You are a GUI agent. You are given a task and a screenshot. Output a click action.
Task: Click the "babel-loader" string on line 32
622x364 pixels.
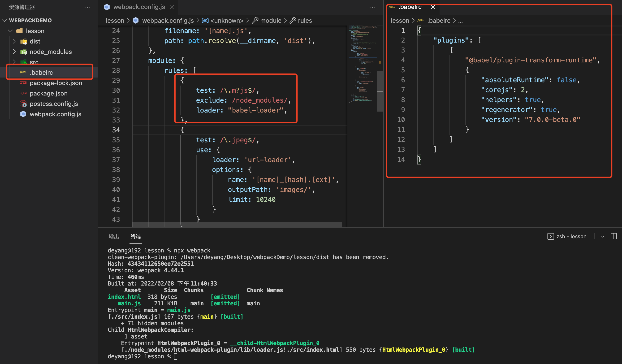(x=255, y=110)
